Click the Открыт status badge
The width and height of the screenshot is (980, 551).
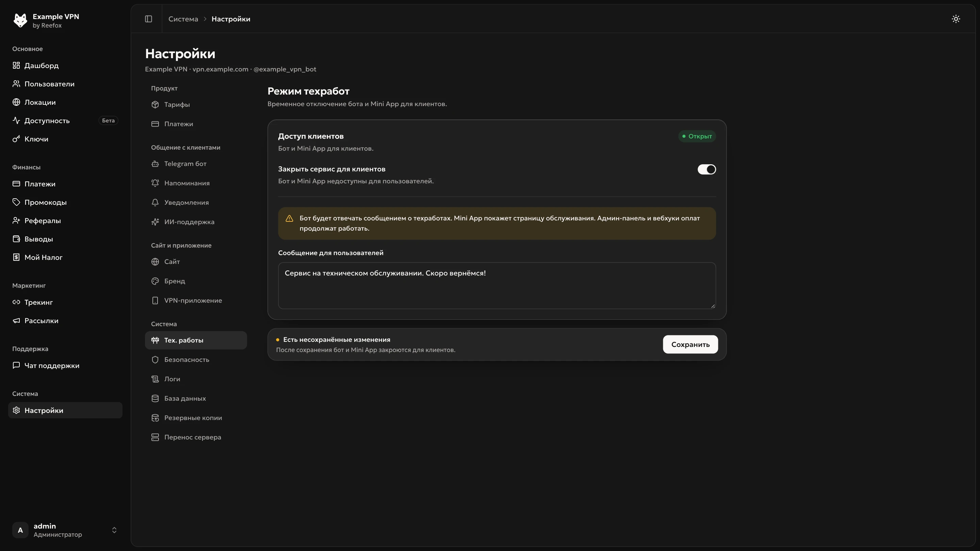click(x=697, y=136)
